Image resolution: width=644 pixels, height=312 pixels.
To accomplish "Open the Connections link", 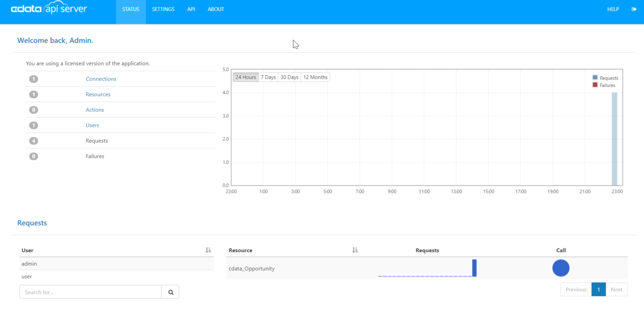I will click(x=101, y=79).
